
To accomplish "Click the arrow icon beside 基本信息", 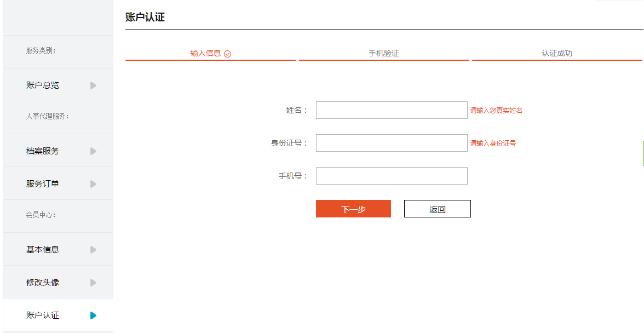I will [93, 250].
